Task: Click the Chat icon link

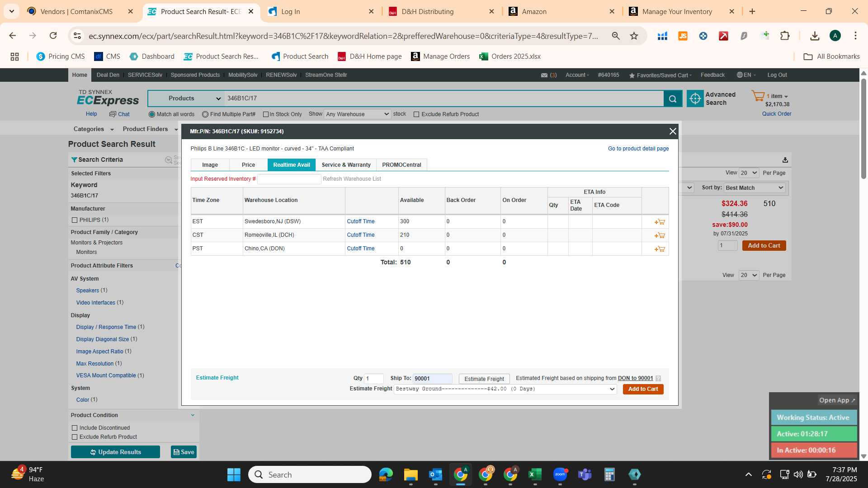Action: tap(119, 114)
